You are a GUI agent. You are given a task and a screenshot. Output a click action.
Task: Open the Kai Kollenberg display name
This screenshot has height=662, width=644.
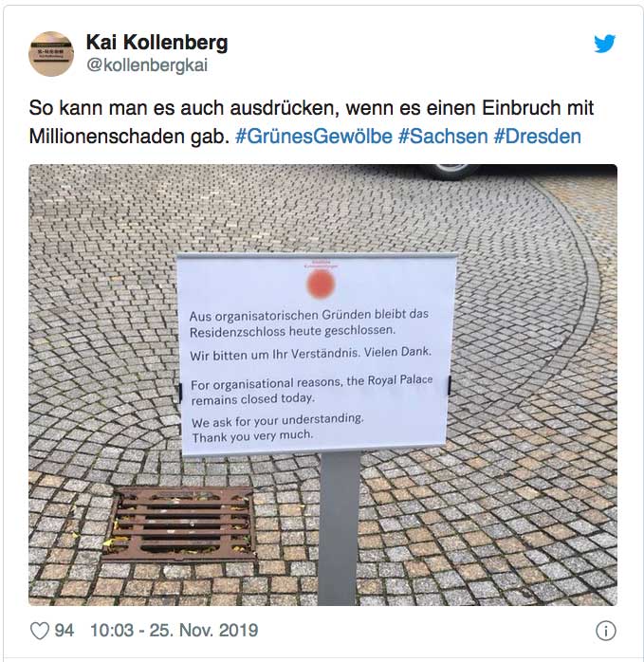157,43
